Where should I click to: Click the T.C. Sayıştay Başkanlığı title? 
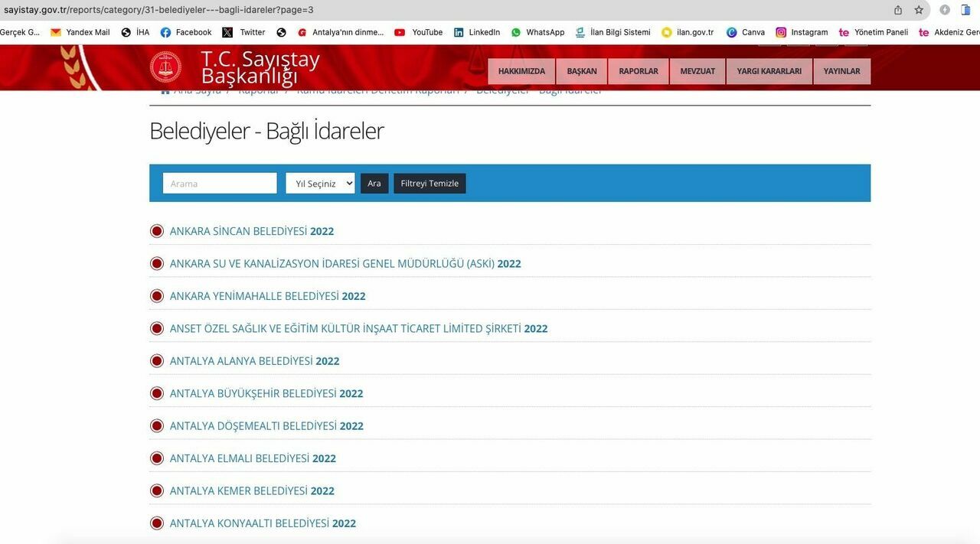[260, 67]
